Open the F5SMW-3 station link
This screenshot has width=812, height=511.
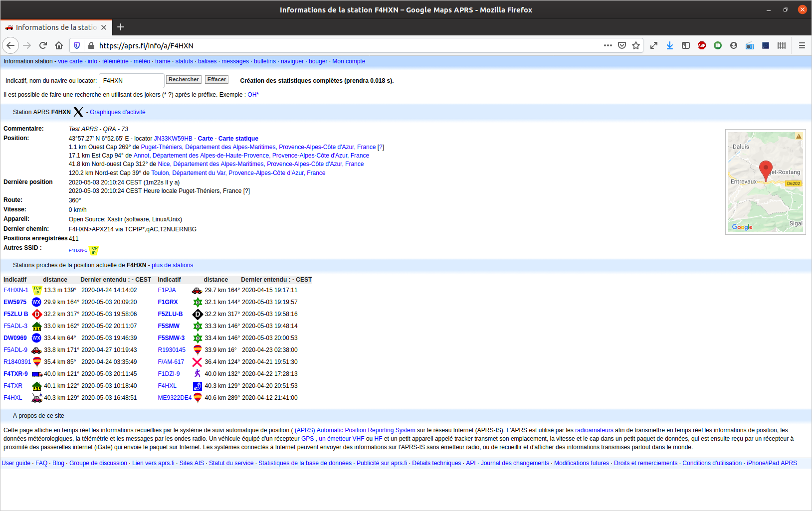tap(171, 338)
